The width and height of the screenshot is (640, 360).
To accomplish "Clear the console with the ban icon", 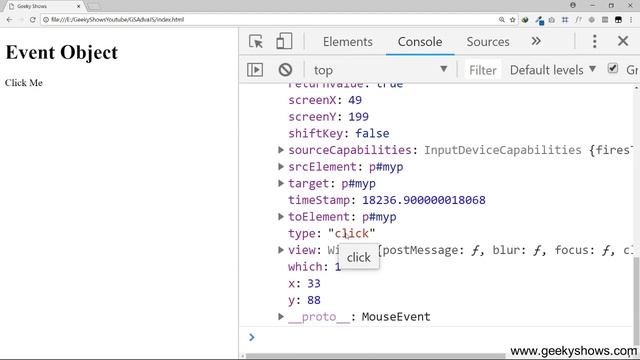I will point(285,70).
